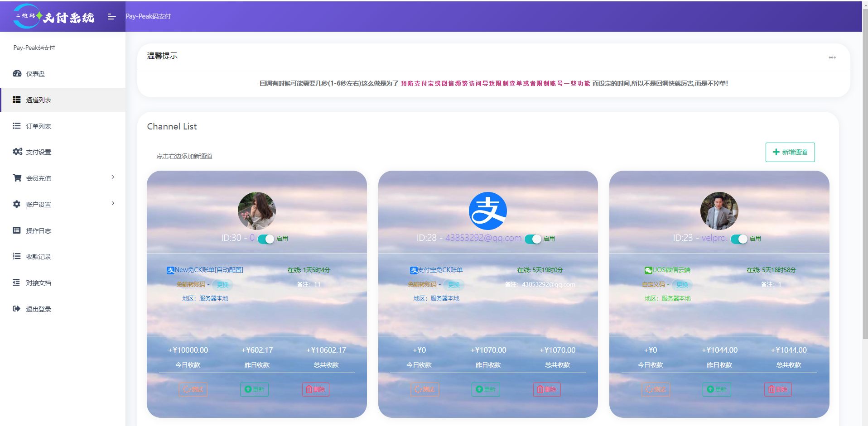Click the avatar photo of channel ID:23
Image resolution: width=868 pixels, height=426 pixels.
coord(719,211)
